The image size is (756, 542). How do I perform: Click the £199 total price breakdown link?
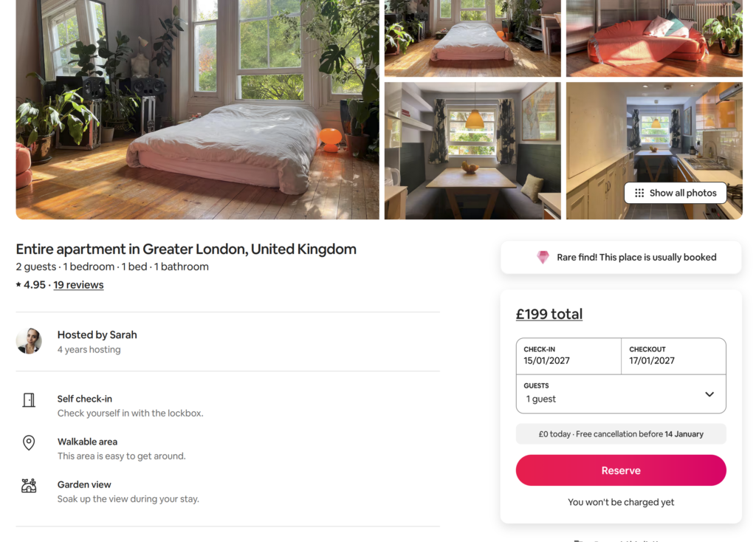click(x=549, y=314)
